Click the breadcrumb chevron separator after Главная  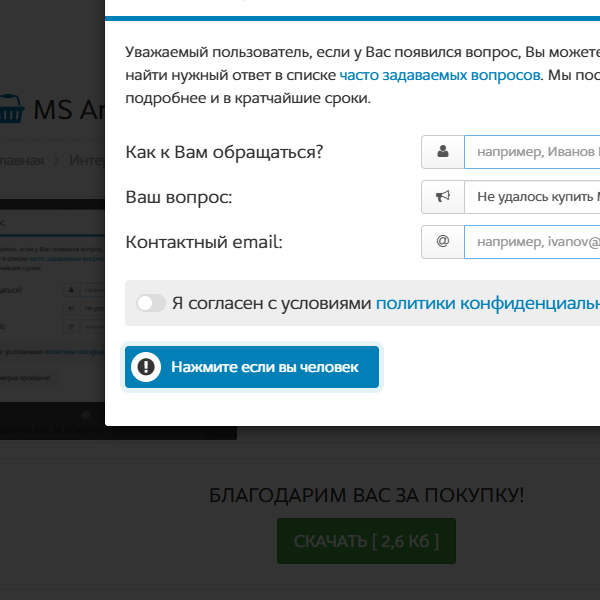[x=57, y=159]
